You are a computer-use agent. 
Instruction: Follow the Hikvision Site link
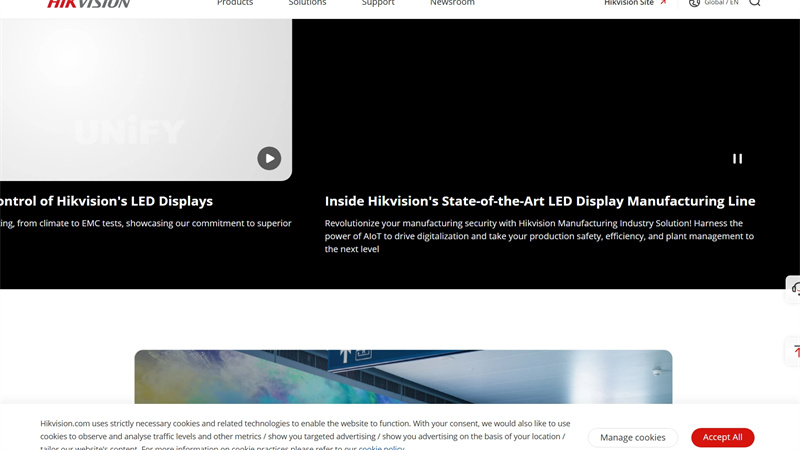629,3
